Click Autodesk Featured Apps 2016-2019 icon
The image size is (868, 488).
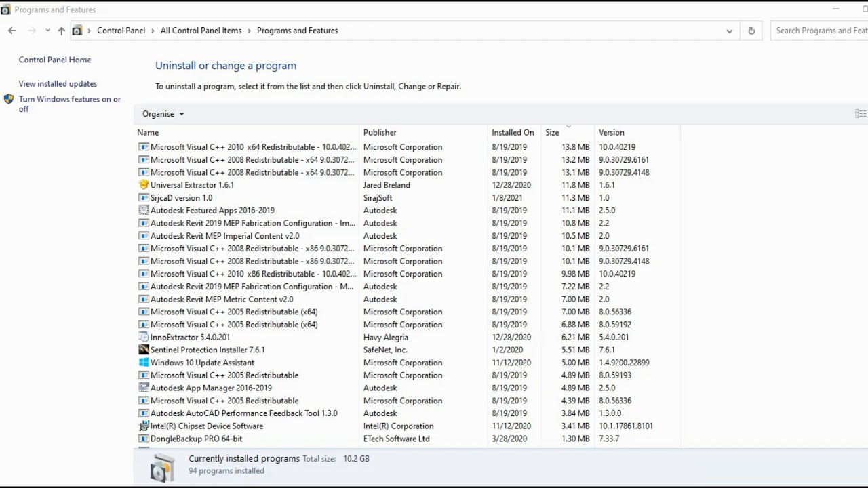[143, 211]
